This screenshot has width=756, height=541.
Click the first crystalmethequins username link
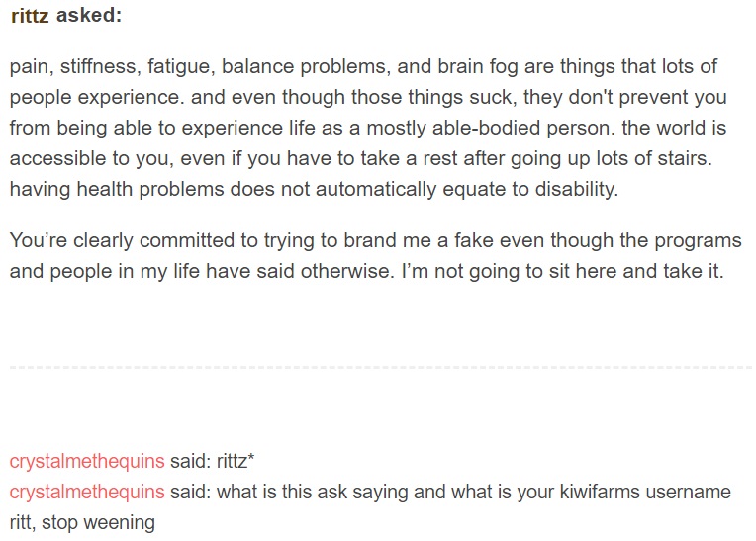[x=87, y=461]
